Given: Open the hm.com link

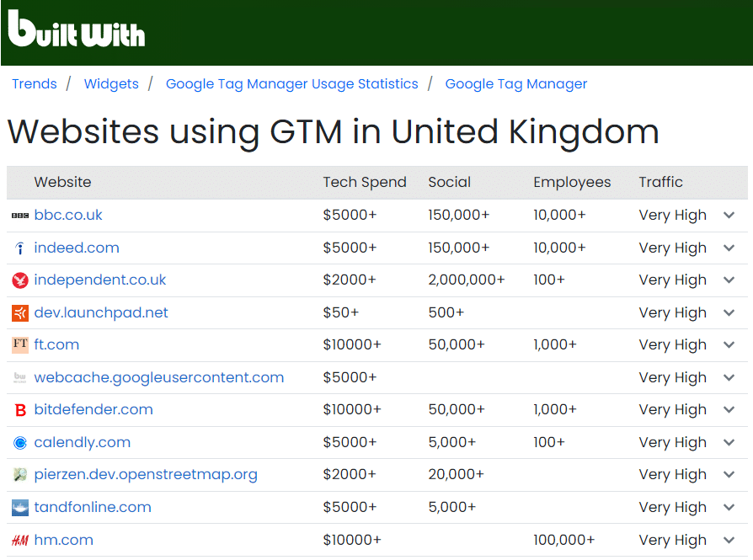Looking at the screenshot, I should (63, 540).
